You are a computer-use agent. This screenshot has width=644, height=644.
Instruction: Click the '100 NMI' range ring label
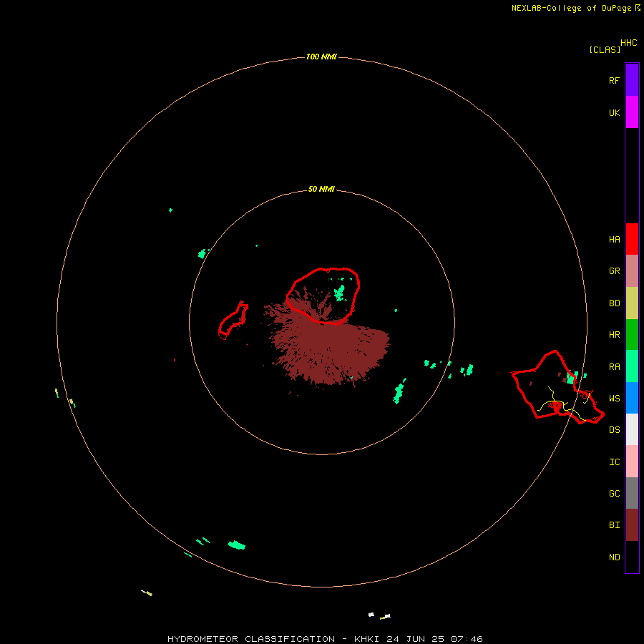[x=321, y=57]
